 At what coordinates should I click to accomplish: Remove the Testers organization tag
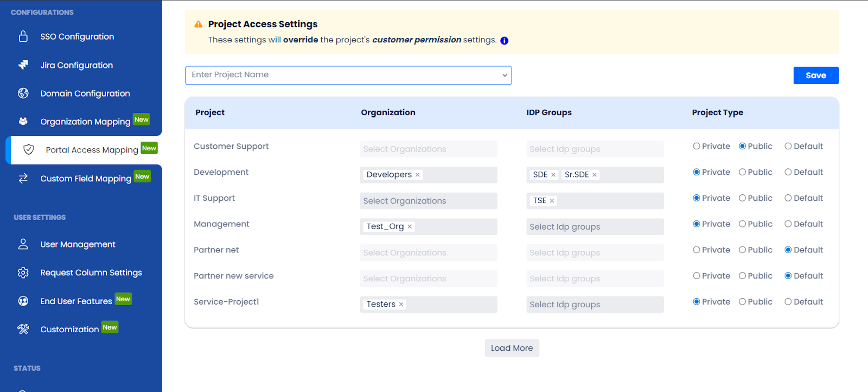coord(401,305)
